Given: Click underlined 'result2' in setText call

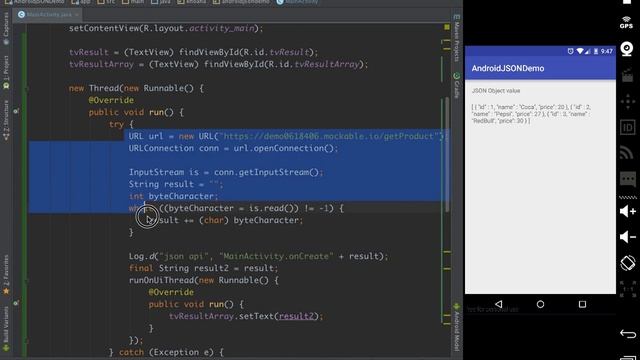Looking at the screenshot, I should [x=296, y=316].
